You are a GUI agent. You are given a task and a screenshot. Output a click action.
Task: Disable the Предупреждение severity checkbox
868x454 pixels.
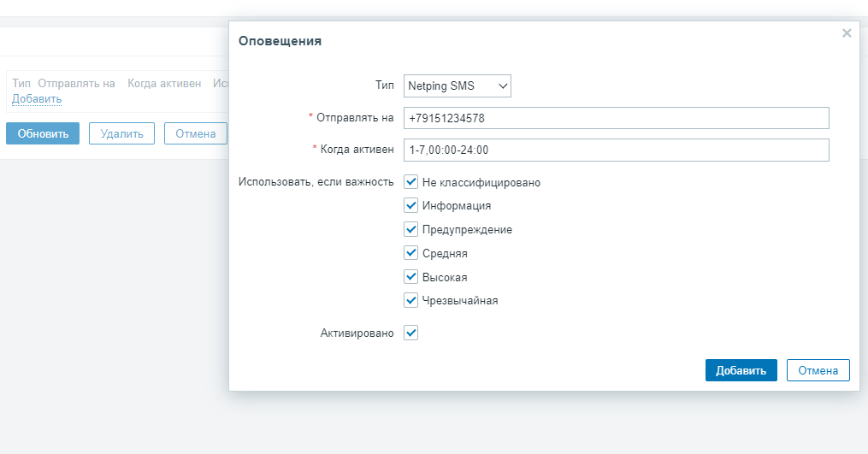[x=411, y=229]
